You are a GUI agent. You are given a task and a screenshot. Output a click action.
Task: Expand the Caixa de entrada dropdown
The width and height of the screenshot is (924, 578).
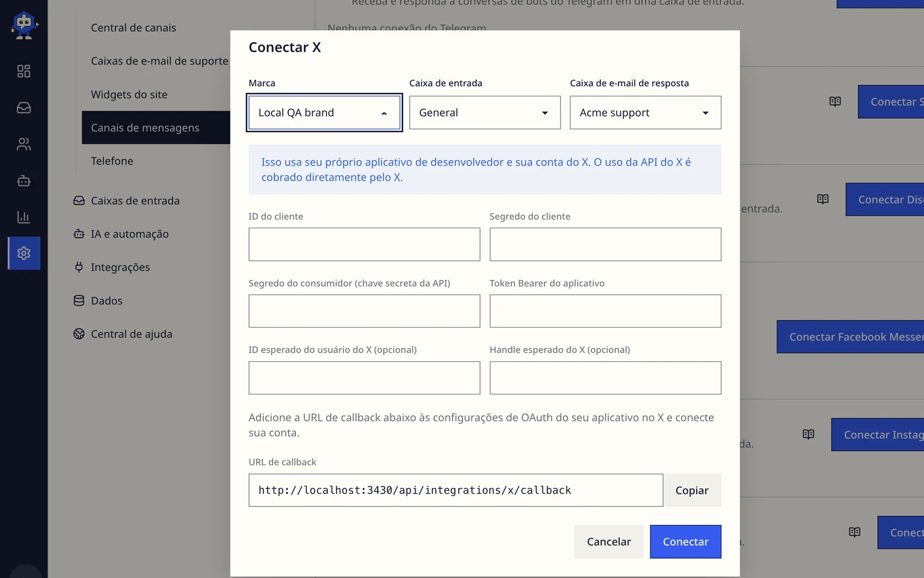(485, 113)
